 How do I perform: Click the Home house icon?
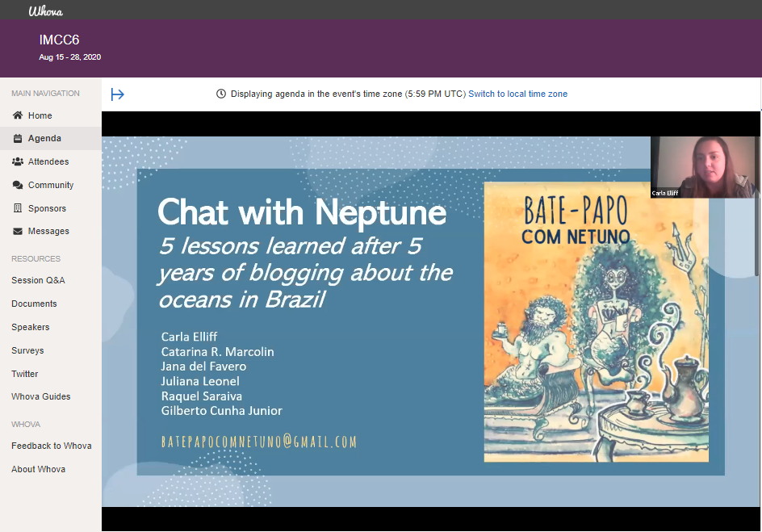(18, 115)
